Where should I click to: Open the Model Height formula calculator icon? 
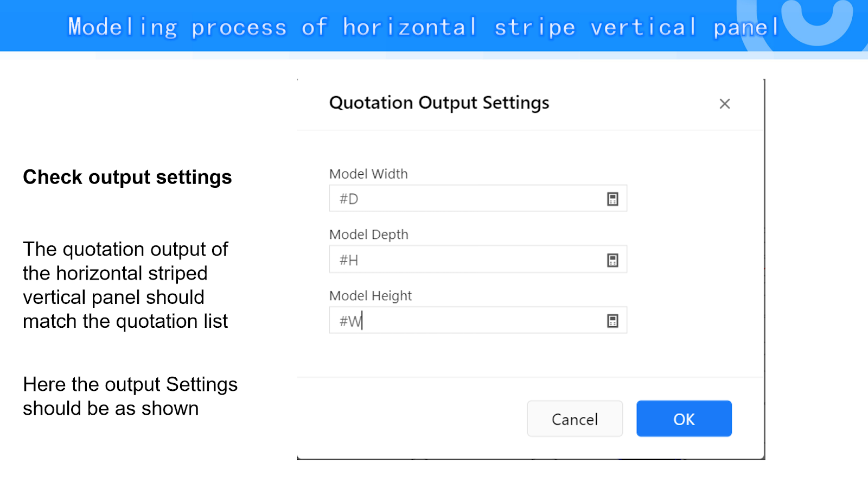point(612,321)
